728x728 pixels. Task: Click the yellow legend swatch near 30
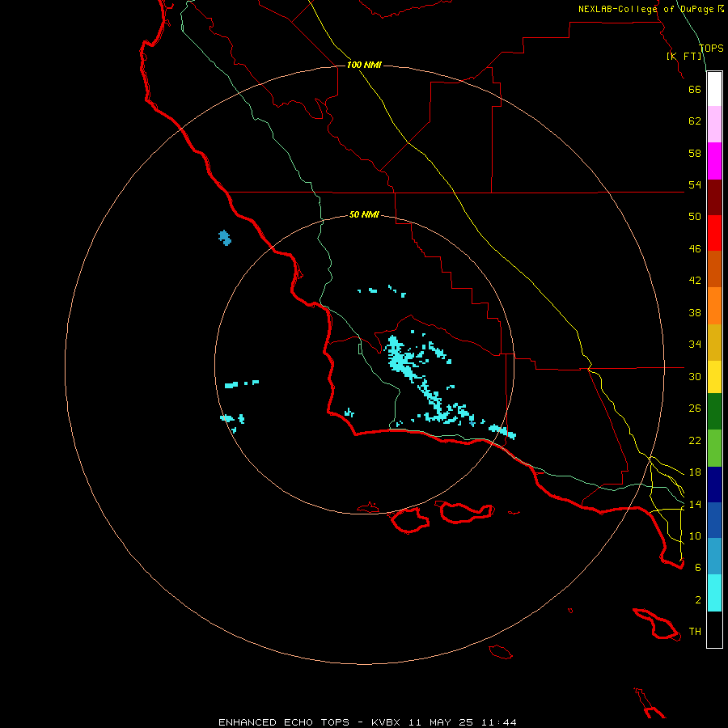tap(714, 376)
